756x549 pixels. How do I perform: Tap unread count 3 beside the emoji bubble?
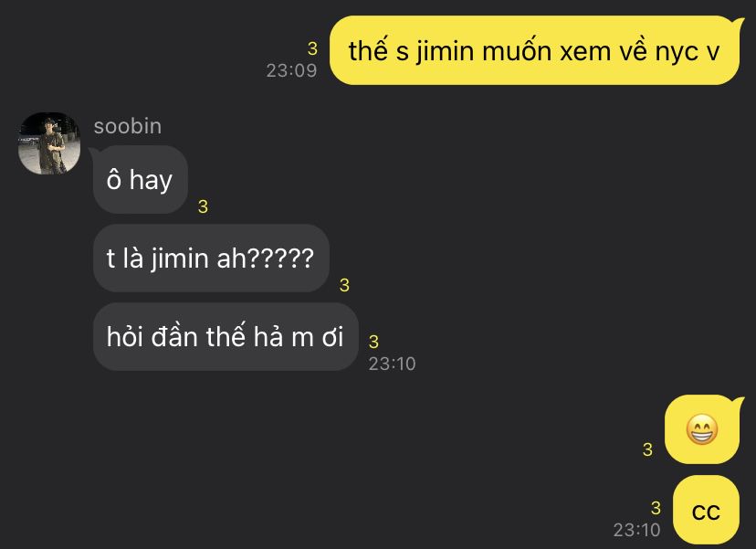tap(647, 449)
